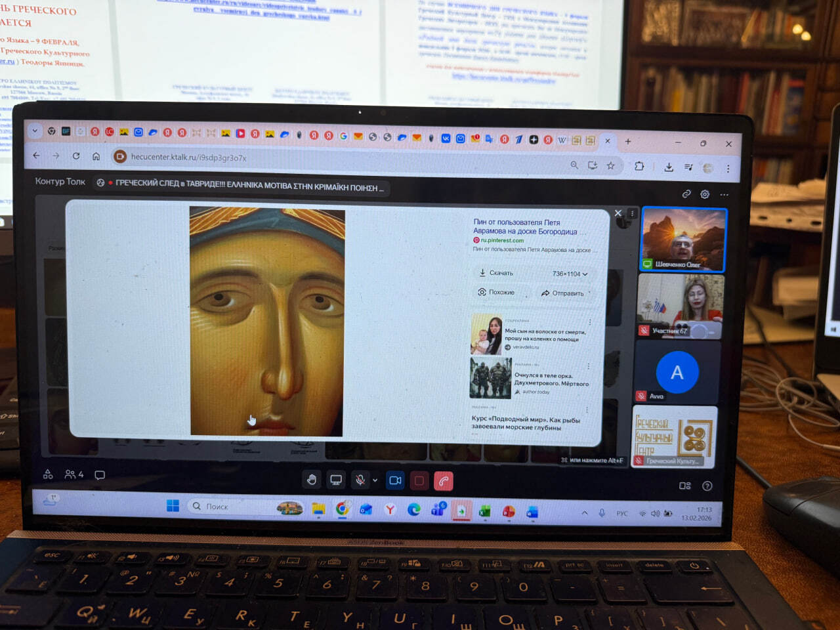This screenshot has height=630, width=840.
Task: Bookmark this page with the star icon
Action: (611, 166)
